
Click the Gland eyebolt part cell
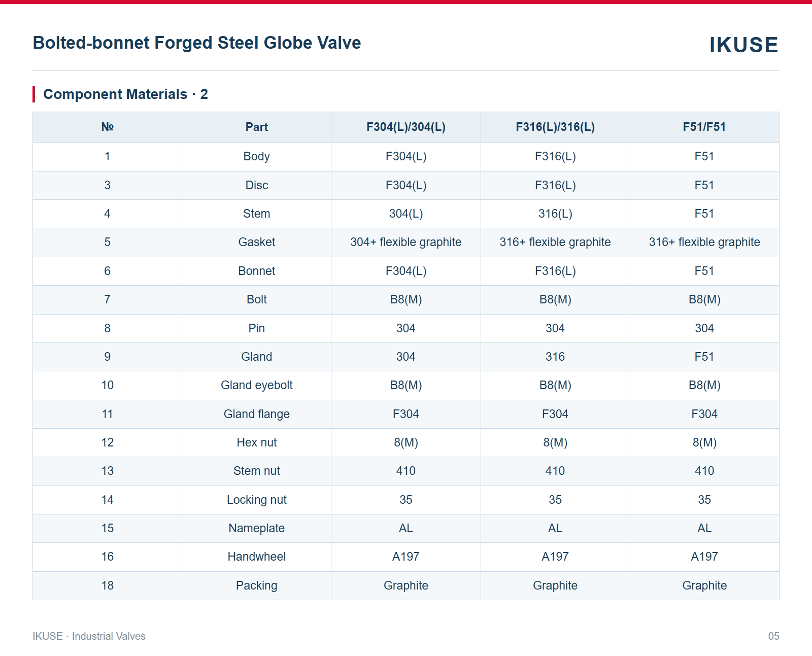click(x=257, y=386)
